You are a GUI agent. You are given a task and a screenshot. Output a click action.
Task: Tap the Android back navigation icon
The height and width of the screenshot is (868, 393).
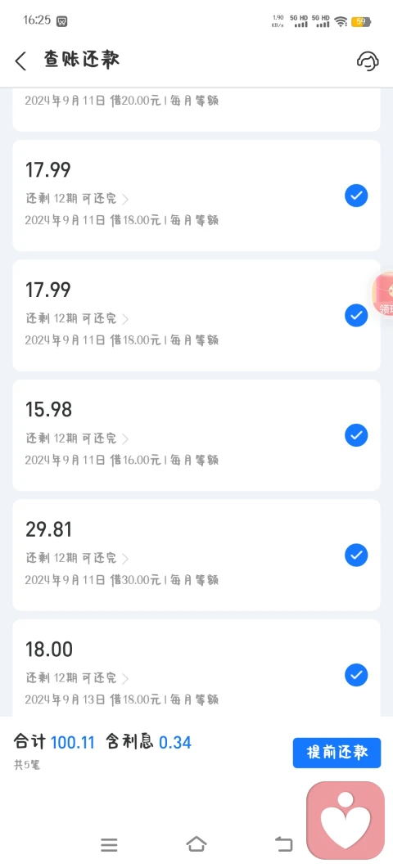tap(284, 843)
